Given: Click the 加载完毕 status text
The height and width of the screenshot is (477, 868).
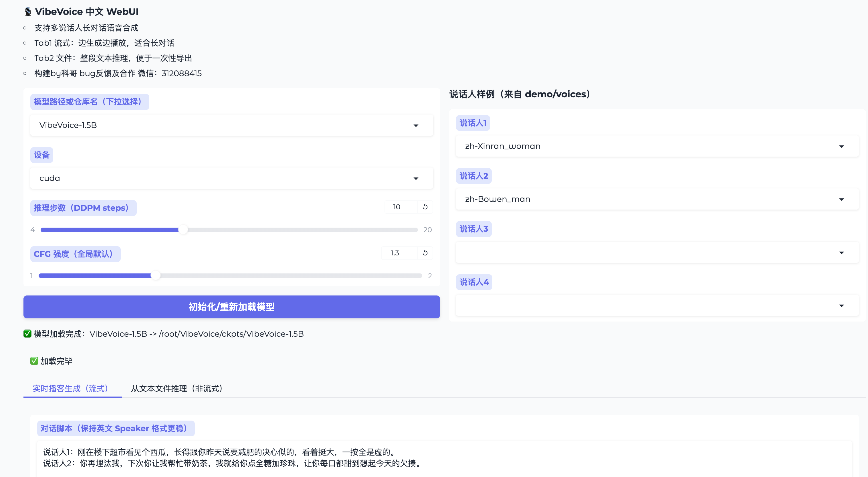Looking at the screenshot, I should [x=51, y=361].
